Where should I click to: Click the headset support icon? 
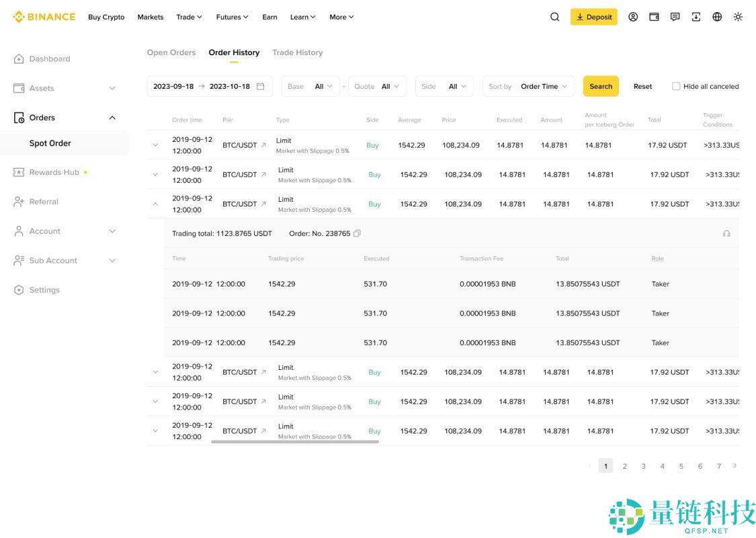coord(726,233)
